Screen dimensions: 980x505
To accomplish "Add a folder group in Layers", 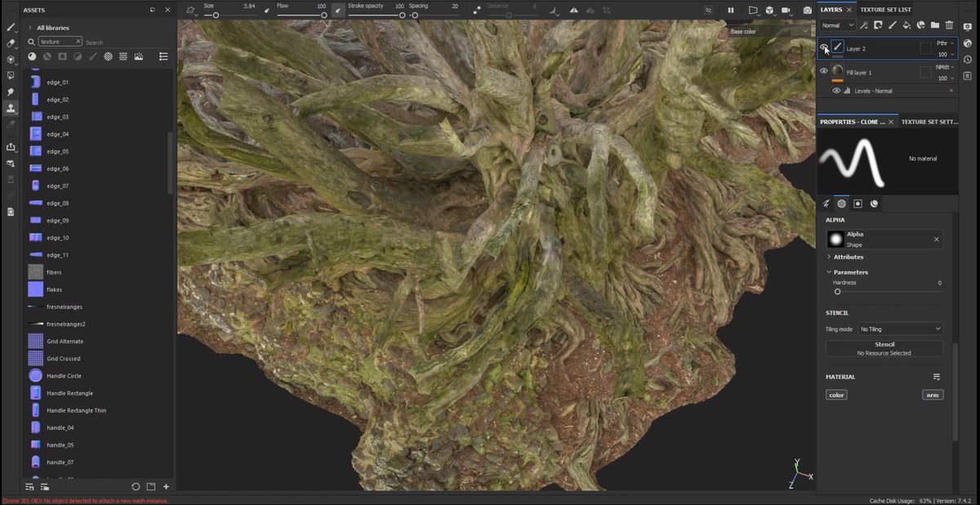I will point(934,25).
